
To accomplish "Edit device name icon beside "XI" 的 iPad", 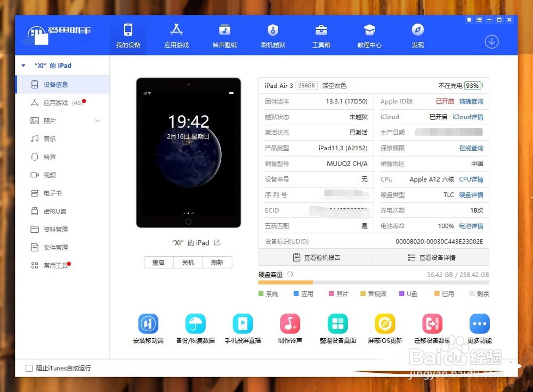I will pos(217,242).
